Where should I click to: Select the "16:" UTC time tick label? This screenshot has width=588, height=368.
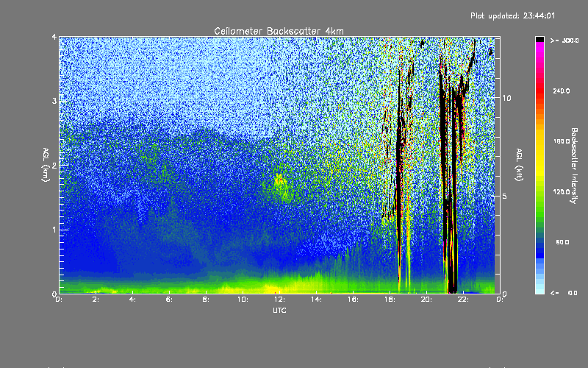tap(353, 300)
